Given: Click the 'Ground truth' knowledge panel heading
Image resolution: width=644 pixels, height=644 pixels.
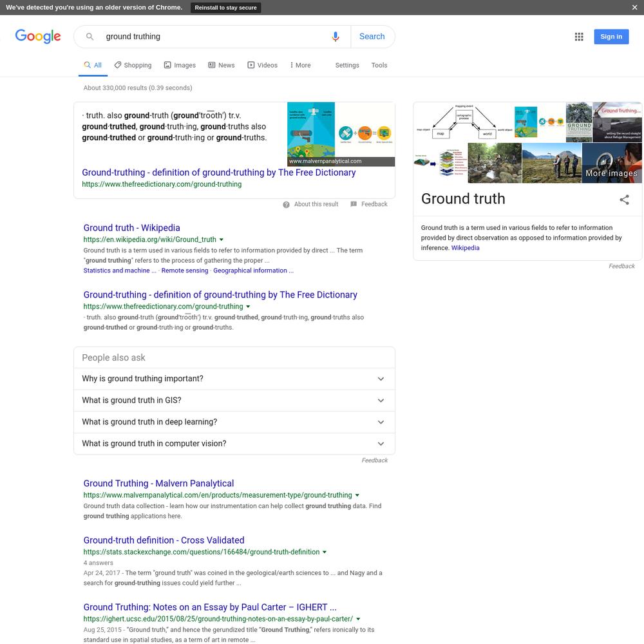Looking at the screenshot, I should (463, 199).
